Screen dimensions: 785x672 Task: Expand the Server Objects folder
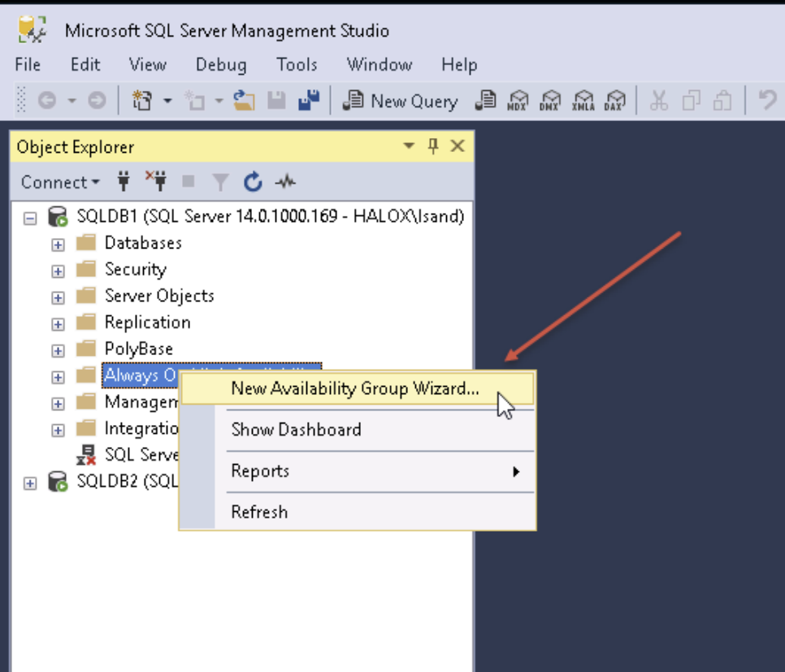pos(58,298)
